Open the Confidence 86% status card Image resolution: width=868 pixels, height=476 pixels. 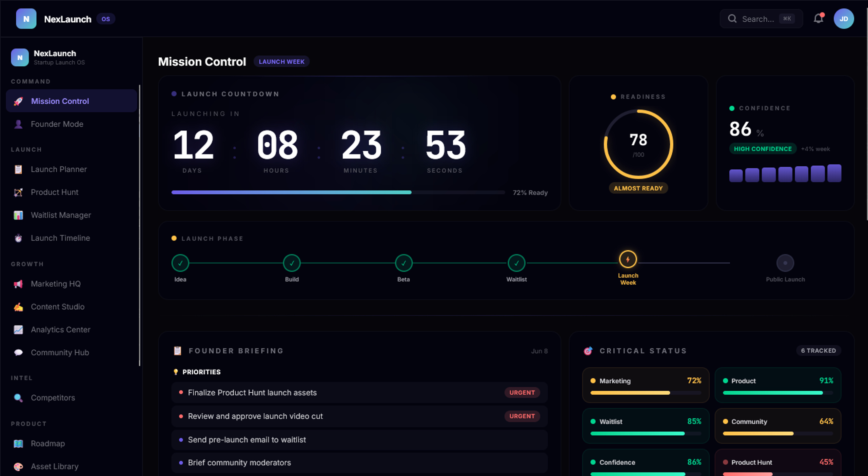tap(646, 463)
